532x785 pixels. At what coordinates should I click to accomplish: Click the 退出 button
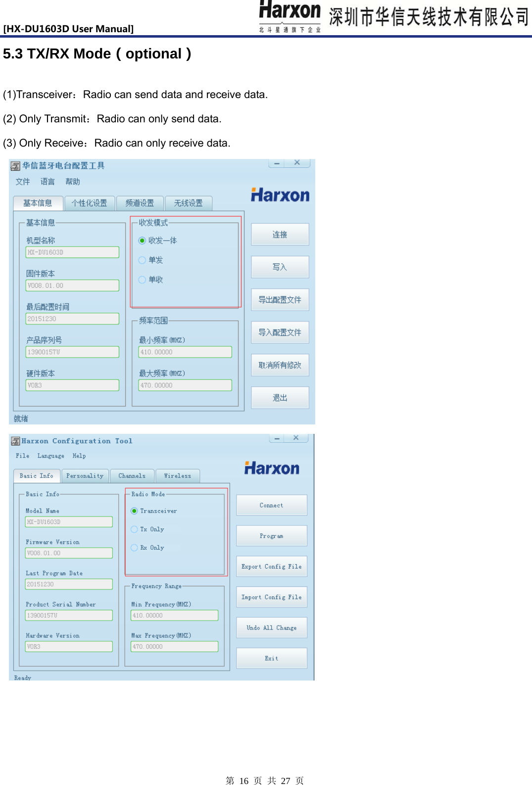point(280,398)
